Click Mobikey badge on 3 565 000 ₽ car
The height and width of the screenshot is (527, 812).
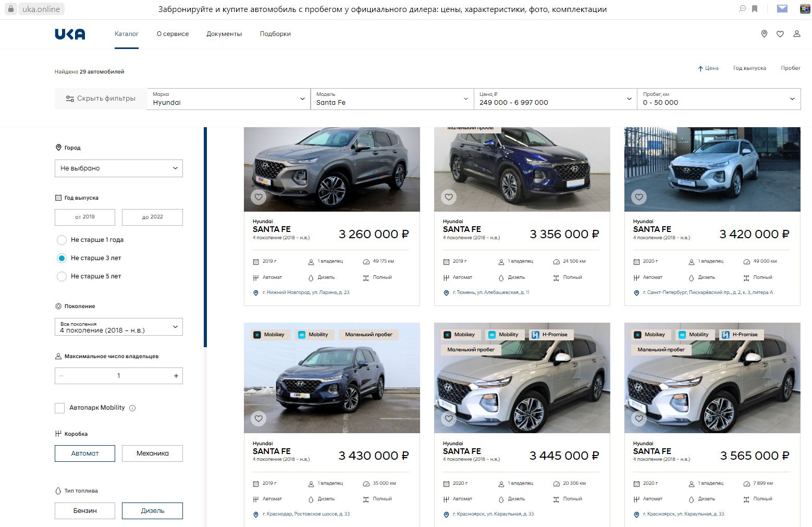[650, 335]
